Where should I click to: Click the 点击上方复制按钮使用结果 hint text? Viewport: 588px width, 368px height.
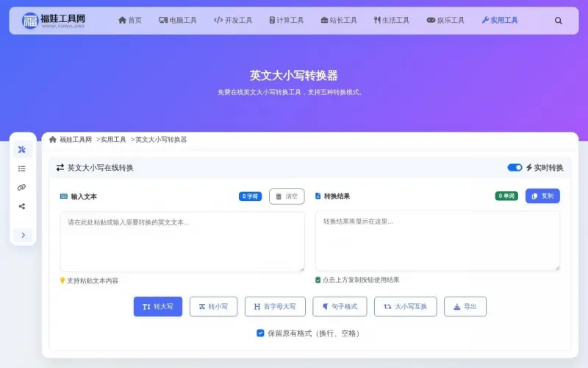[x=361, y=280]
